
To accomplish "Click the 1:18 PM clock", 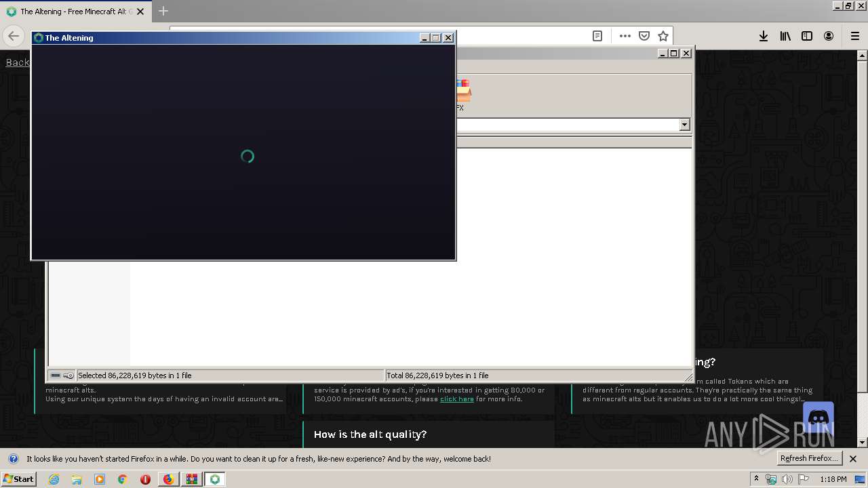I will (x=833, y=479).
